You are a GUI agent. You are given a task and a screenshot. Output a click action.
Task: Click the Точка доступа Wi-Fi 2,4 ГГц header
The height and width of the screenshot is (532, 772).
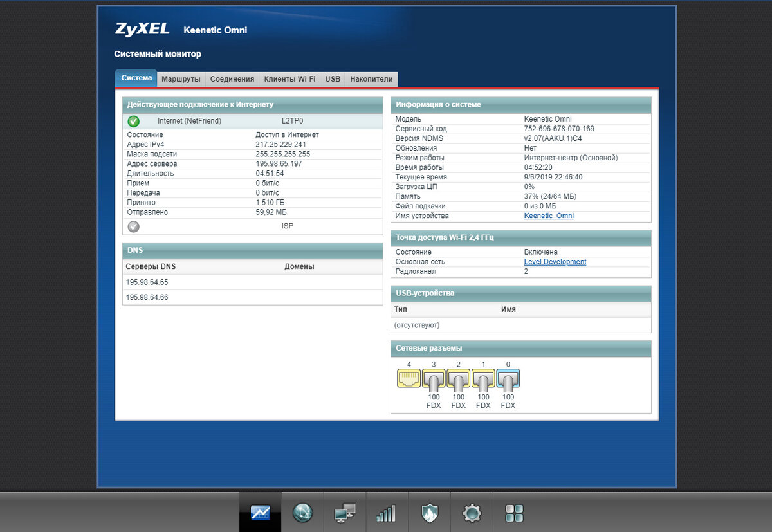click(x=521, y=238)
